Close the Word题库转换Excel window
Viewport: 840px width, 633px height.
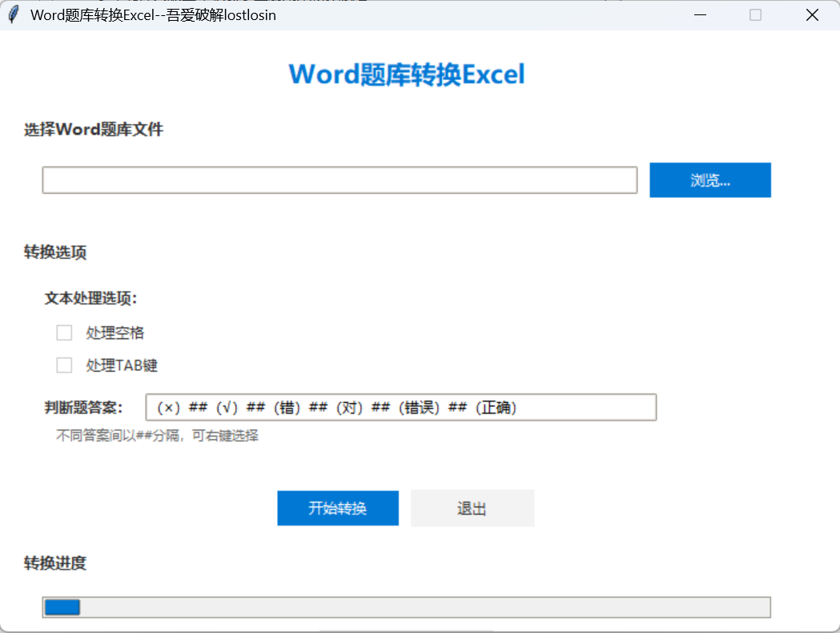[812, 14]
